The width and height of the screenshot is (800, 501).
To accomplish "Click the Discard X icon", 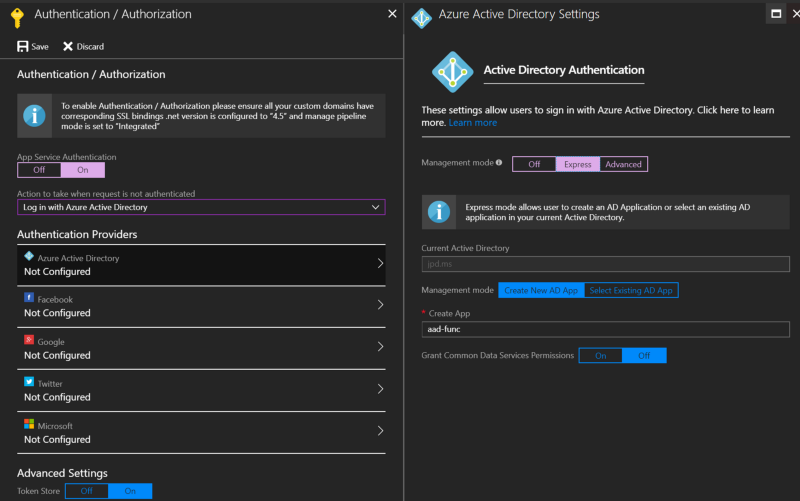I will [67, 46].
